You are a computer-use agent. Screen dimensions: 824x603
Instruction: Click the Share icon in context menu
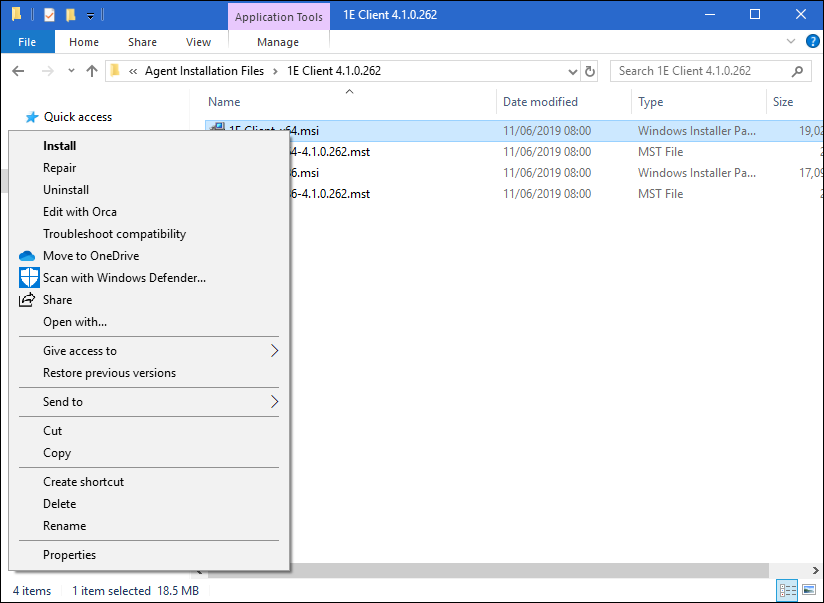[x=28, y=300]
